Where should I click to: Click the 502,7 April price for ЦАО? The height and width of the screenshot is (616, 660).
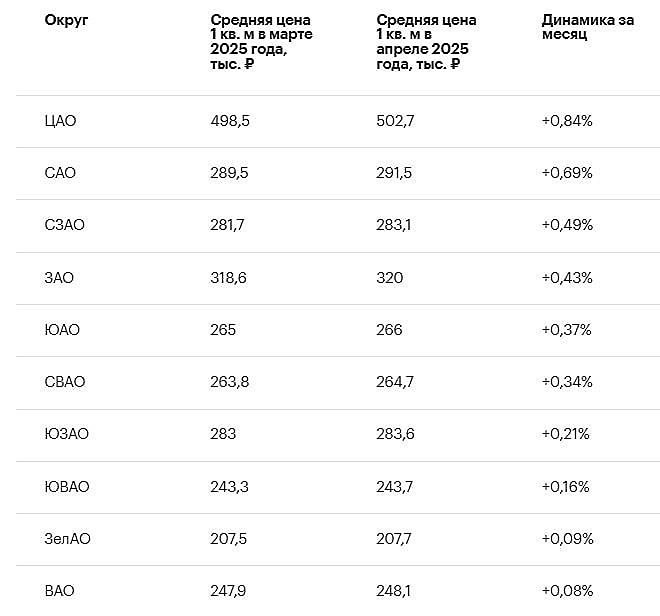tap(395, 121)
